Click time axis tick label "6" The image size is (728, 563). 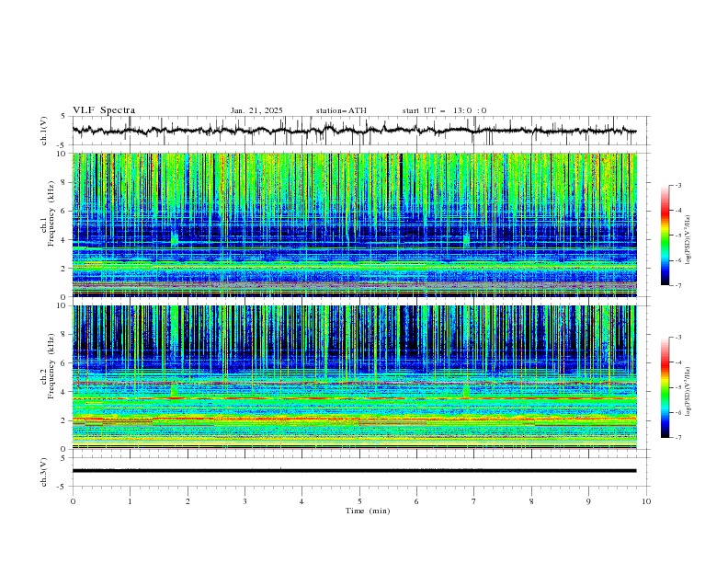coord(416,501)
